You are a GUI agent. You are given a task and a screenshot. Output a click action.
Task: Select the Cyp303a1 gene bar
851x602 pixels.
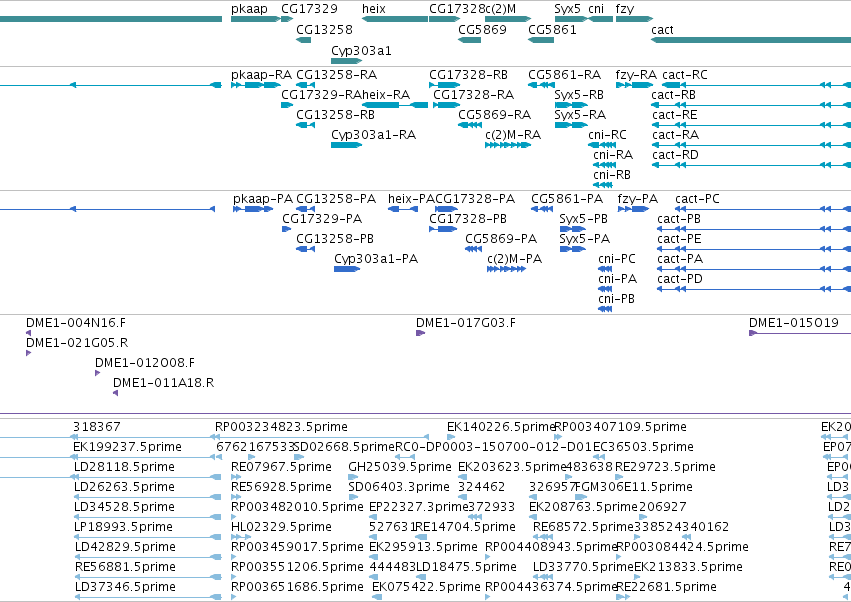click(x=346, y=61)
